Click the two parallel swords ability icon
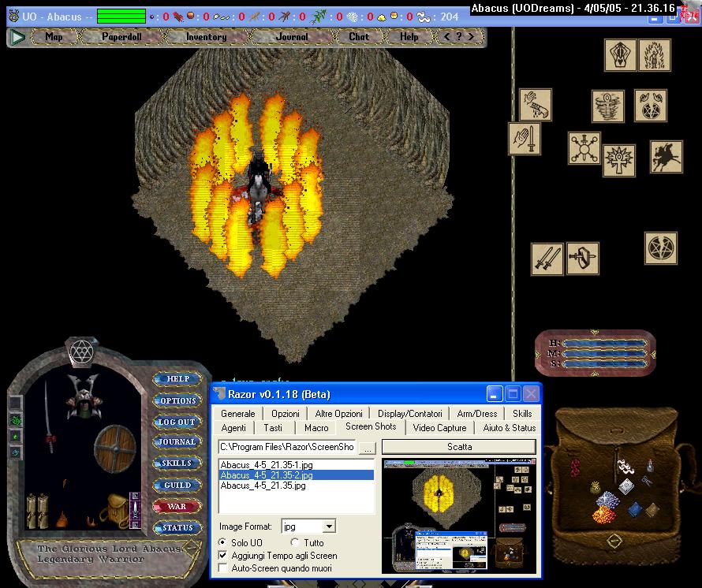 point(547,259)
